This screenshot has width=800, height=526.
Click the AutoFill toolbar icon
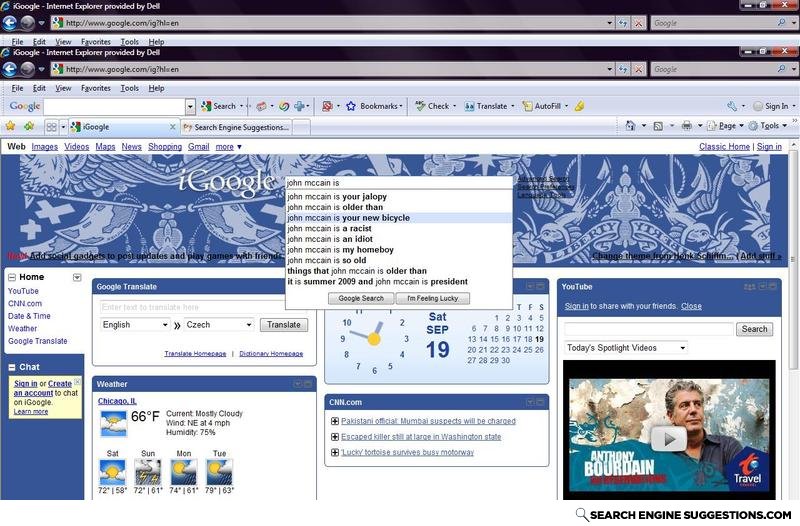click(527, 106)
